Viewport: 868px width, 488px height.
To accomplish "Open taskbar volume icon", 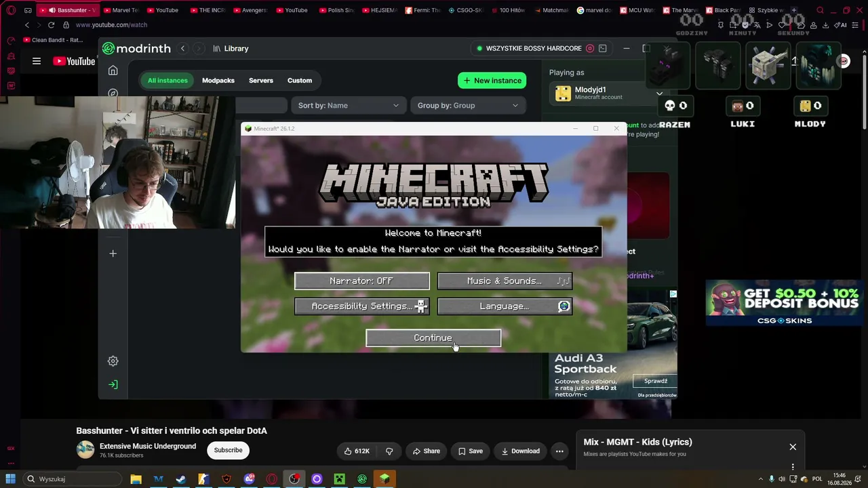I will pyautogui.click(x=782, y=479).
